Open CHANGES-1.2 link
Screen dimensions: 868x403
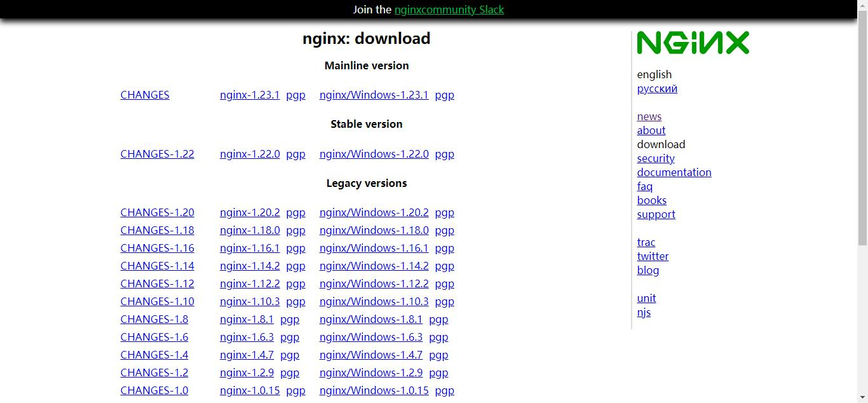pyautogui.click(x=154, y=372)
